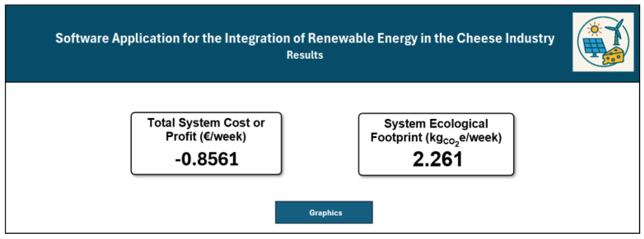Select the "System Ecological" label line
The height and width of the screenshot is (239, 644).
point(436,124)
